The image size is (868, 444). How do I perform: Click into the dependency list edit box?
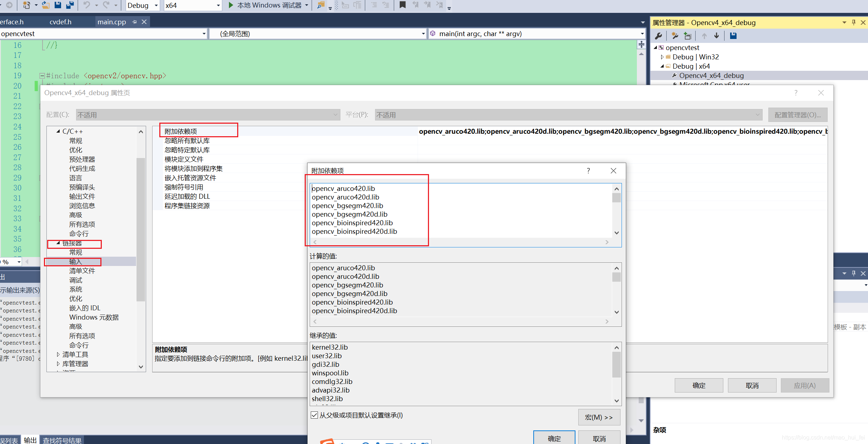(461, 210)
